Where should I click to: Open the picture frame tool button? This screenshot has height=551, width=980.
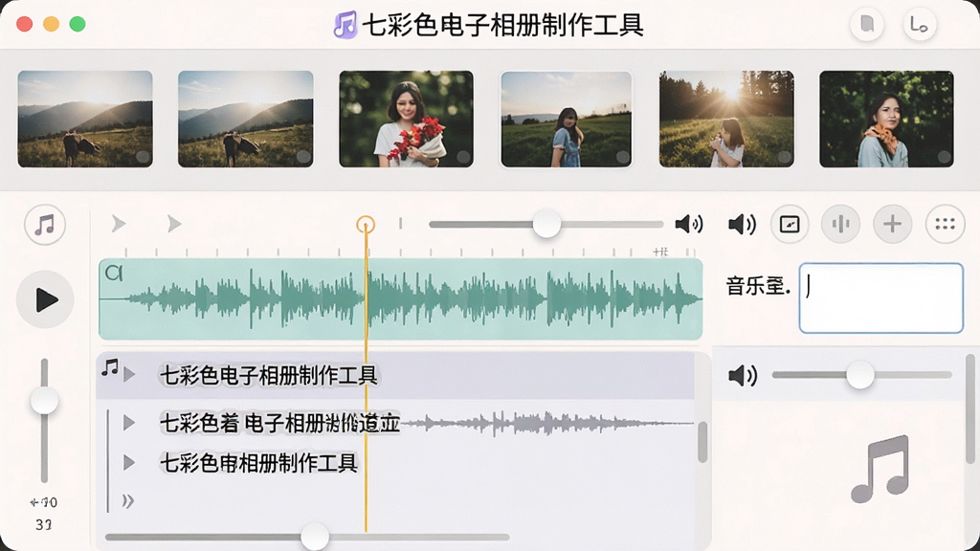790,224
